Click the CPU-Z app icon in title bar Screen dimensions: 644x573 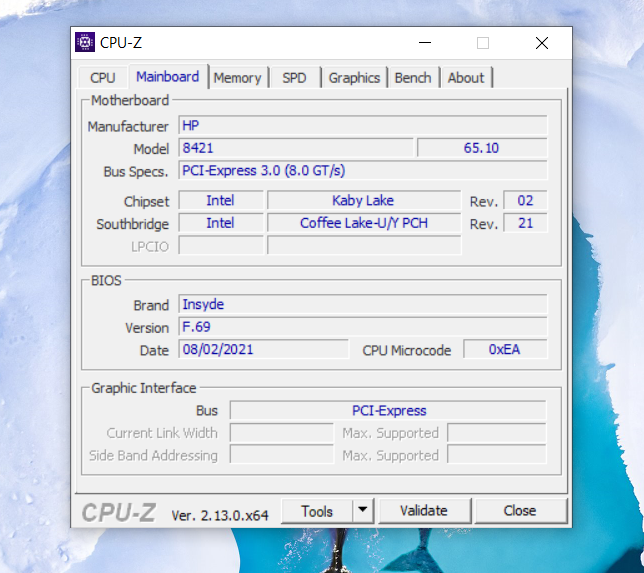click(x=85, y=42)
